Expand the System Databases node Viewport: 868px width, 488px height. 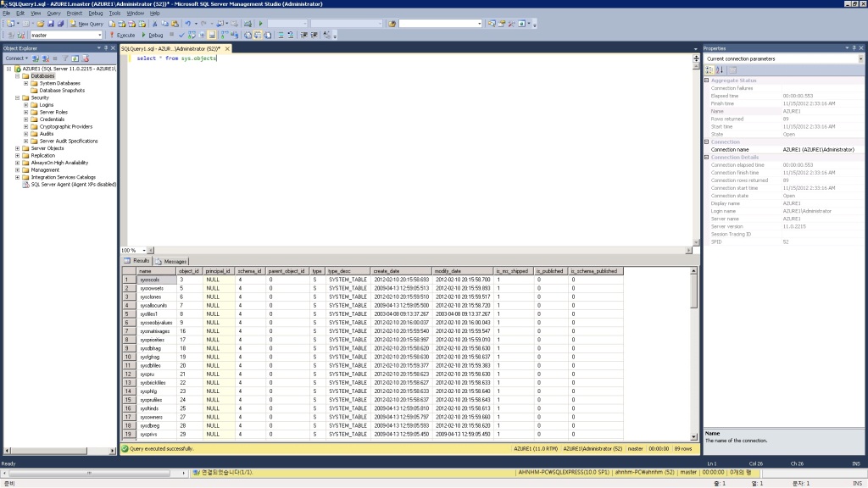pos(25,83)
